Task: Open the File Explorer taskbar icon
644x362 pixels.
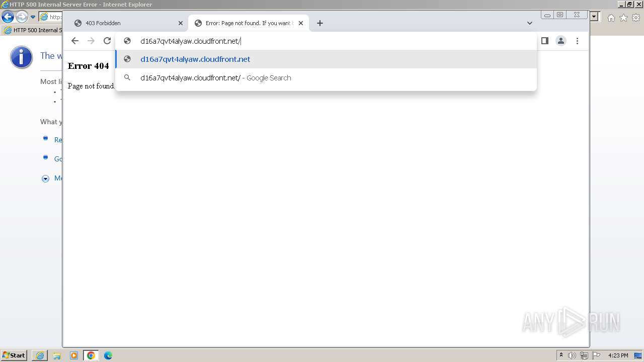Action: click(57, 355)
